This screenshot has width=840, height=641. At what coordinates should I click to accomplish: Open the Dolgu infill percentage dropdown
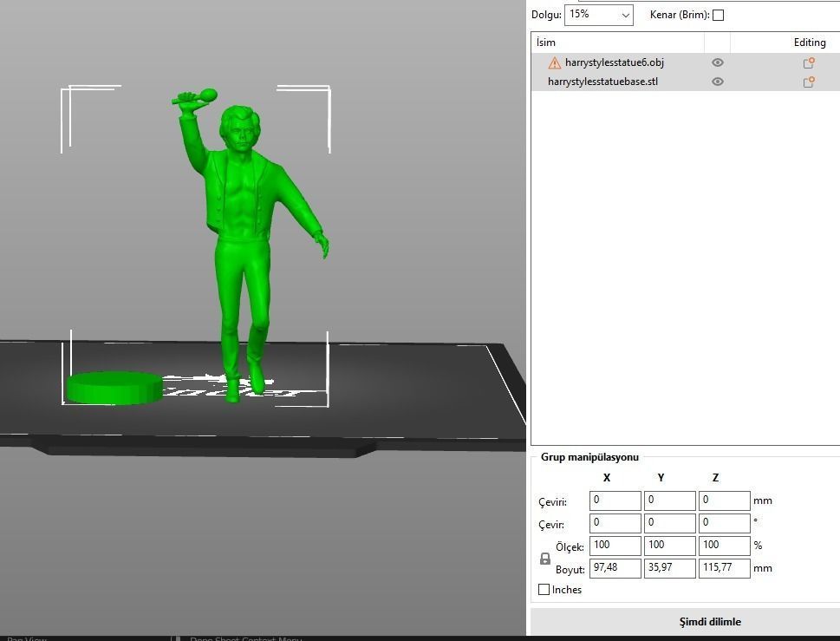[x=598, y=15]
